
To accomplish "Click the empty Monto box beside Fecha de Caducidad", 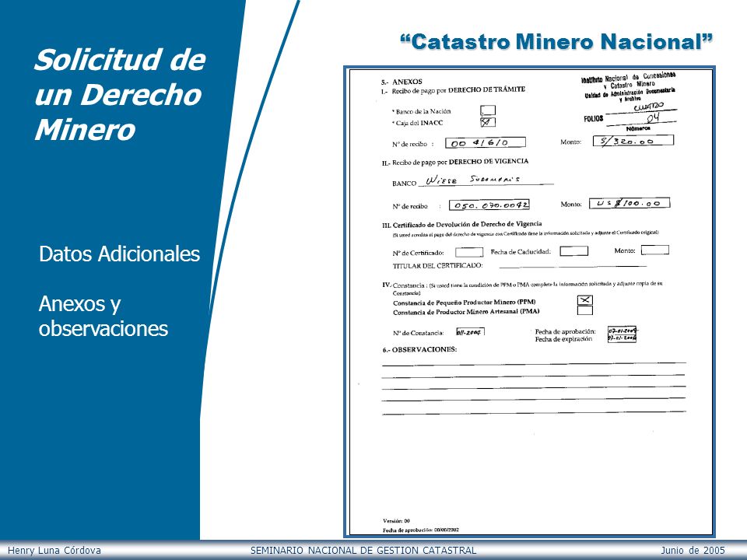I will tap(655, 250).
